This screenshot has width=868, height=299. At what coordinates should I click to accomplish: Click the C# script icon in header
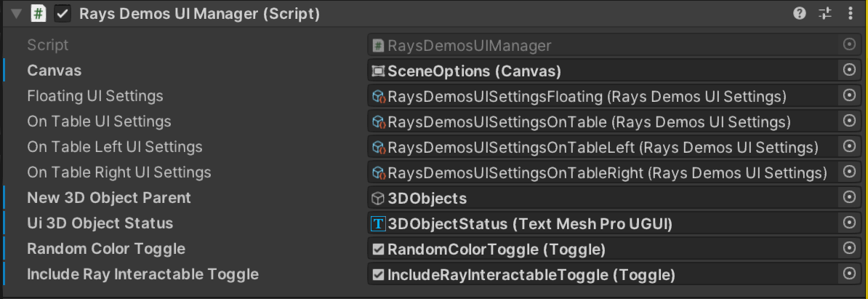(x=38, y=14)
